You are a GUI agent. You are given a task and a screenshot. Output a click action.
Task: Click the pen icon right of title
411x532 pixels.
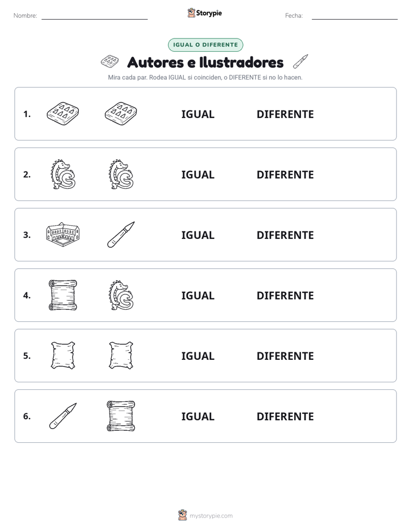(x=300, y=62)
